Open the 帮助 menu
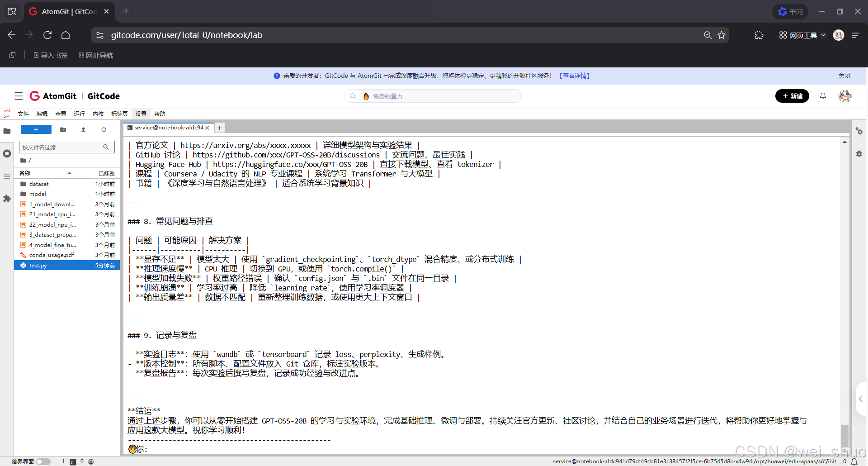Screen dimensions: 868x466 coord(160,114)
